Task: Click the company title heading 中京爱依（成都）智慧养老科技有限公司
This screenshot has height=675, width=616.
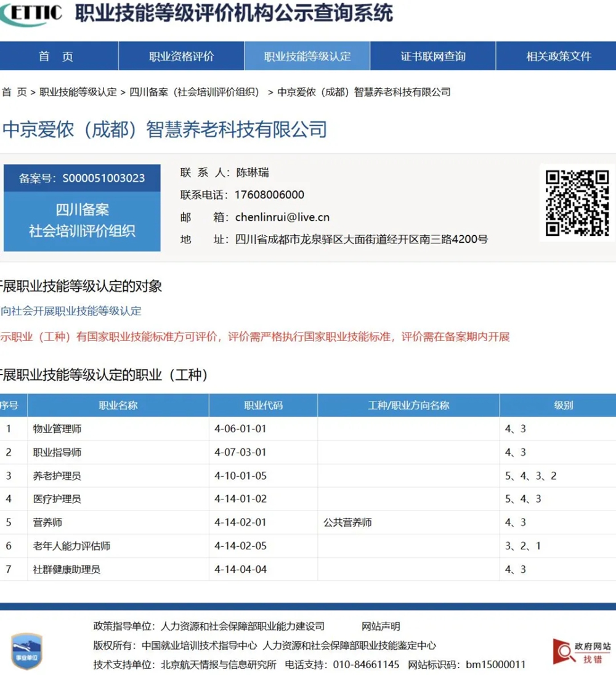Action: [x=165, y=129]
